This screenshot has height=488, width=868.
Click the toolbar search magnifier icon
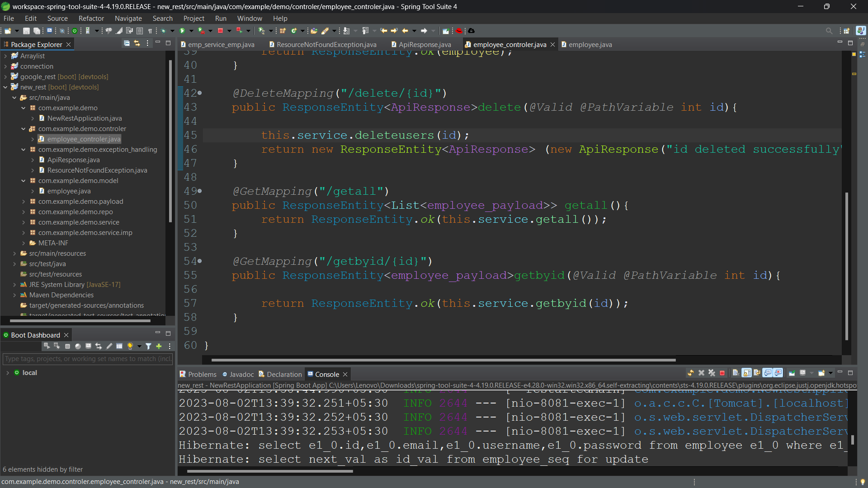829,31
